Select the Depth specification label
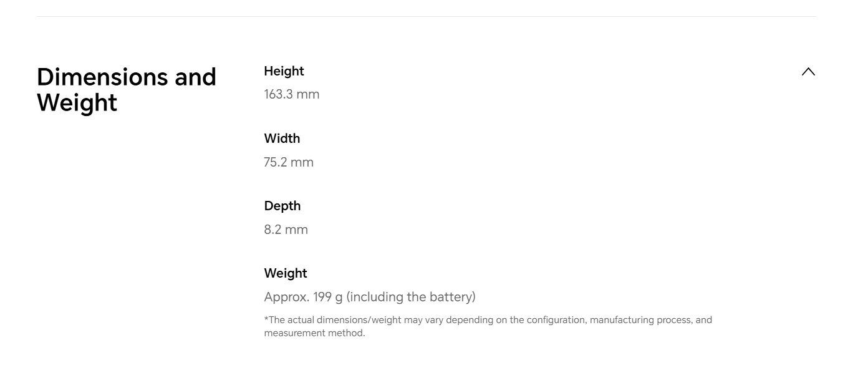 (x=282, y=206)
